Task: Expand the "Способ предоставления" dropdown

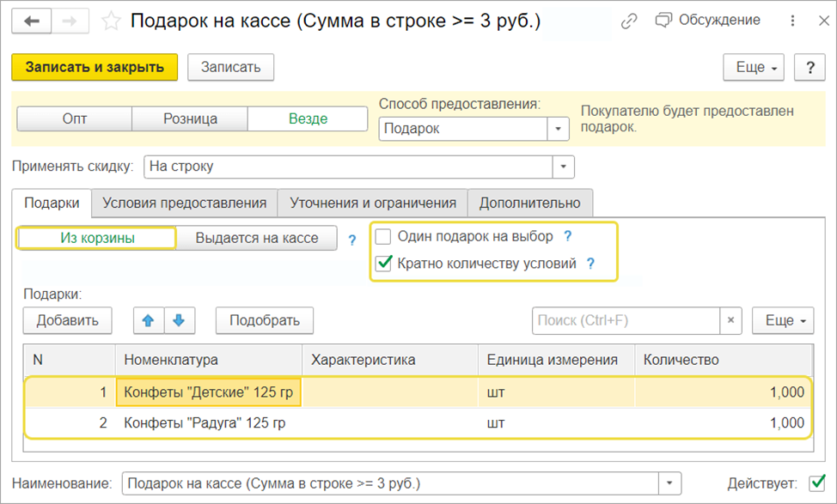Action: tap(559, 129)
